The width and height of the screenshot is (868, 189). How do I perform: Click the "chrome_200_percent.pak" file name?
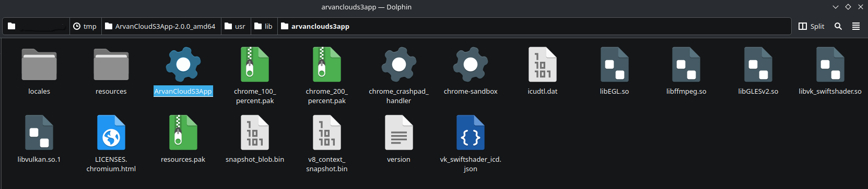point(327,96)
